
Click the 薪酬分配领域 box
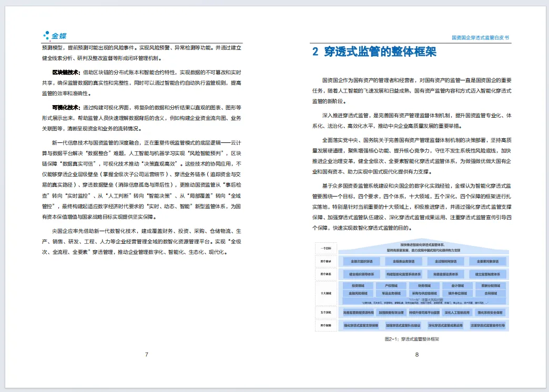491,286
